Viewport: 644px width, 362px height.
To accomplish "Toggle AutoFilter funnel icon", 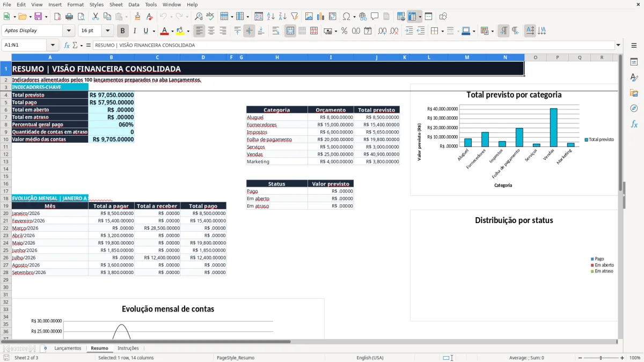I will (x=295, y=17).
